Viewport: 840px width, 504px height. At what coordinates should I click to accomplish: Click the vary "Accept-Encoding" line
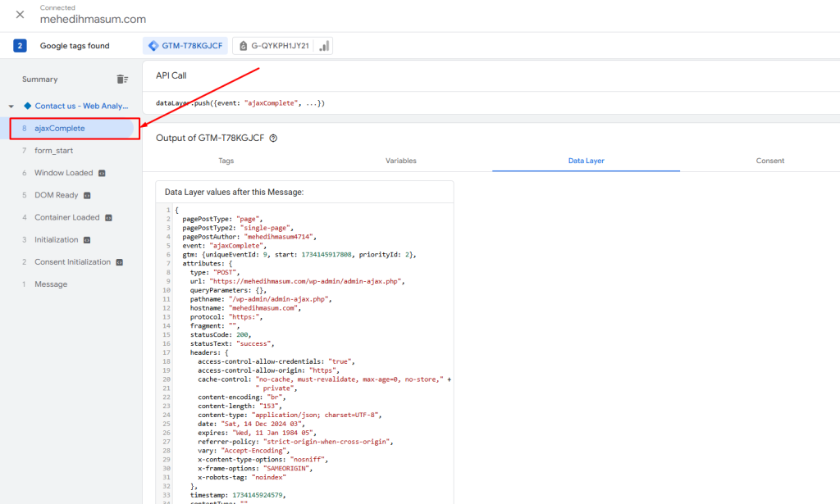244,451
